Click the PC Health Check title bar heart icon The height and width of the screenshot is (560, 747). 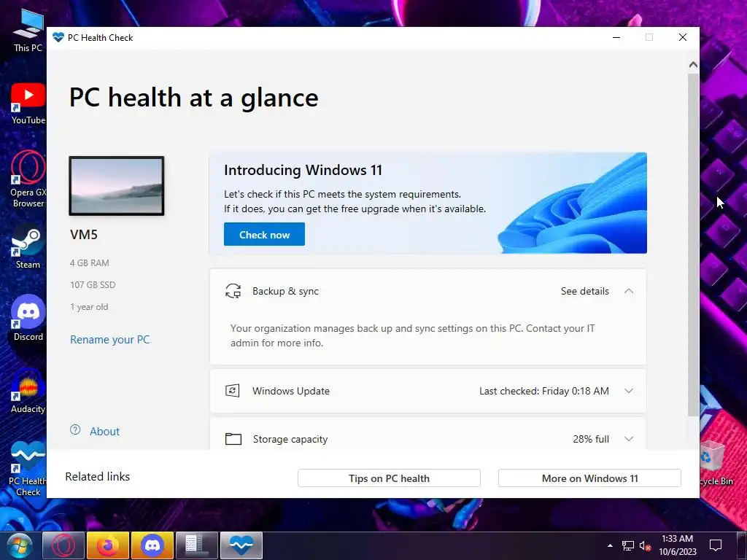58,37
